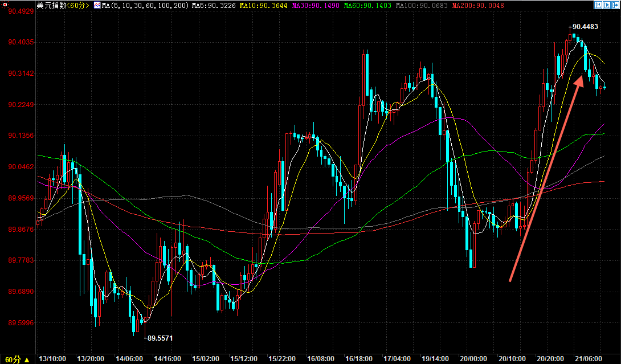
Task: Click the 90.3142 price axis label
Action: coord(21,73)
